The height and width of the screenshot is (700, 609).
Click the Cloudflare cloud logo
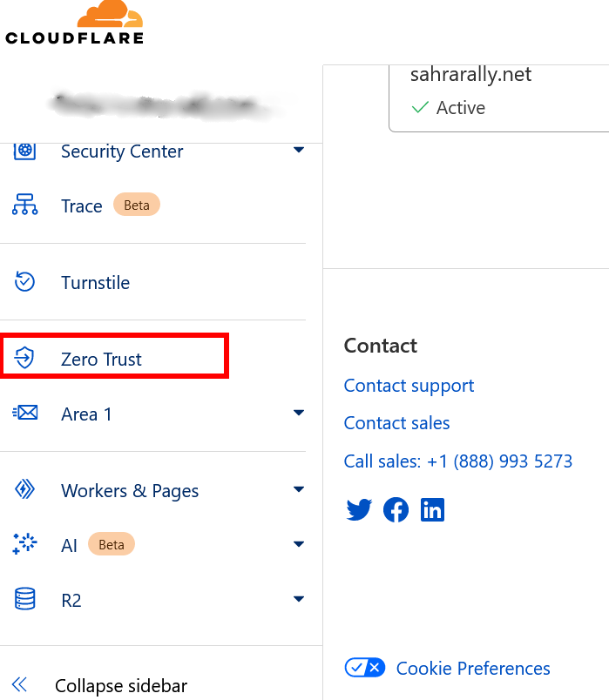[108, 16]
